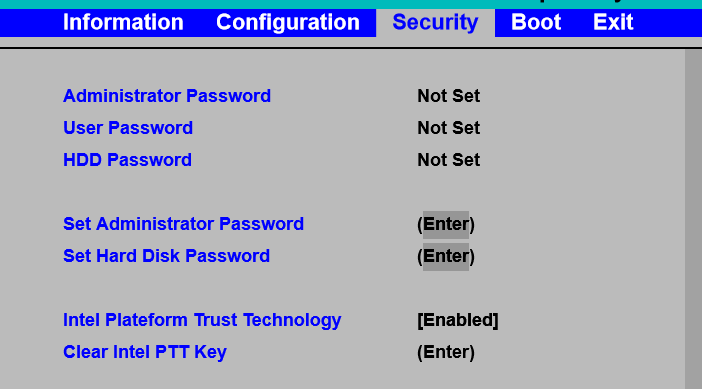Click (Enter) next to Set Hard Disk Password
Viewport: 702px width, 389px height.
pos(446,256)
